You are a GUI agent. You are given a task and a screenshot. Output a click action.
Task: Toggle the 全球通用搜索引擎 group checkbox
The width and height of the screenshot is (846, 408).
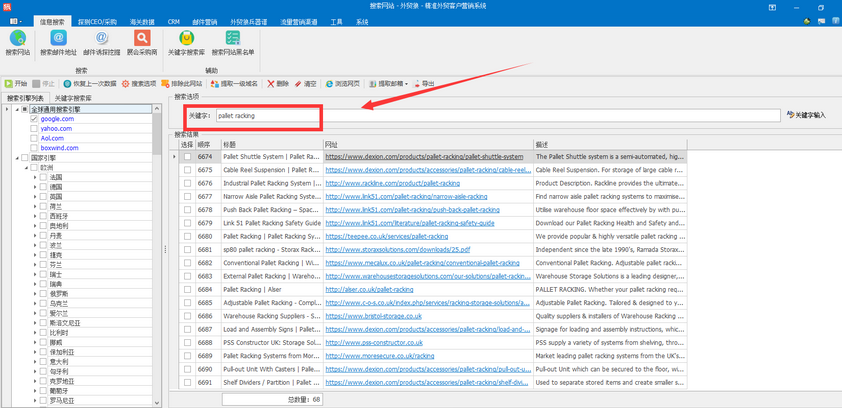click(25, 109)
